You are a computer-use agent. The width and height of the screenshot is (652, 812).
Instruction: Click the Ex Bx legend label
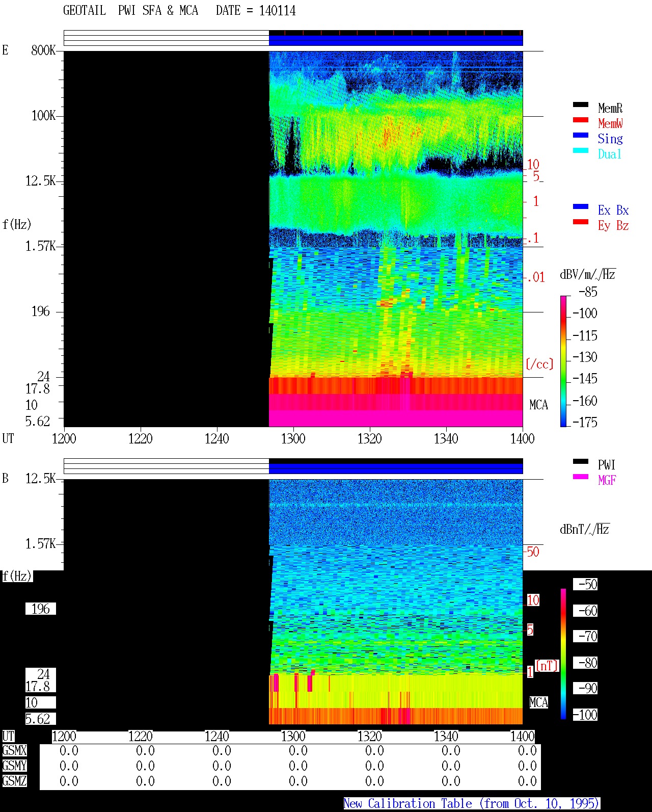point(613,210)
